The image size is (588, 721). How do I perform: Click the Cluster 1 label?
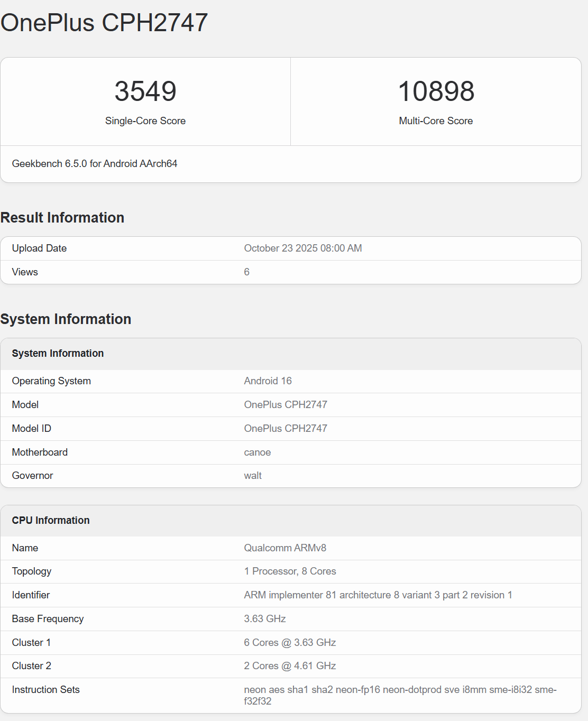pyautogui.click(x=31, y=642)
